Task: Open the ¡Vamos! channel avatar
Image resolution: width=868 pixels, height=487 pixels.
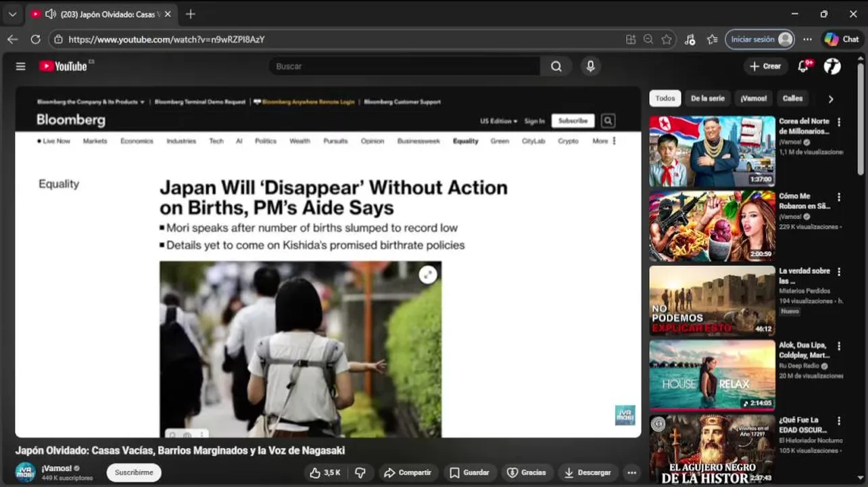Action: (x=25, y=472)
